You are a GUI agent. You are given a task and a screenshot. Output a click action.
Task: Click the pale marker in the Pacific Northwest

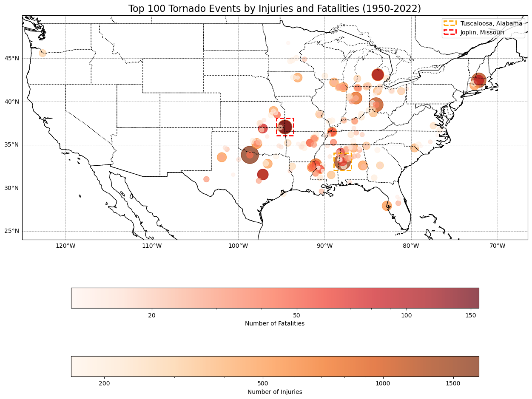(x=43, y=53)
